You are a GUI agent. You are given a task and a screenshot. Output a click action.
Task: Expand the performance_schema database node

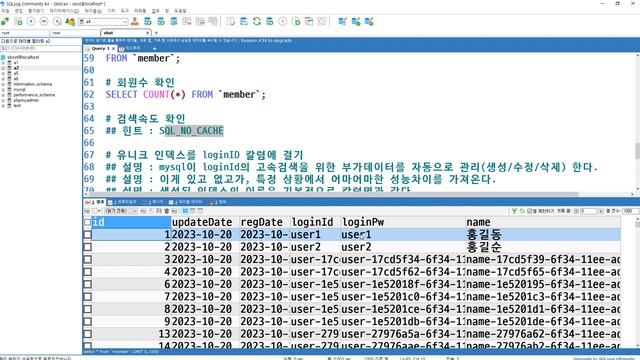(3, 95)
